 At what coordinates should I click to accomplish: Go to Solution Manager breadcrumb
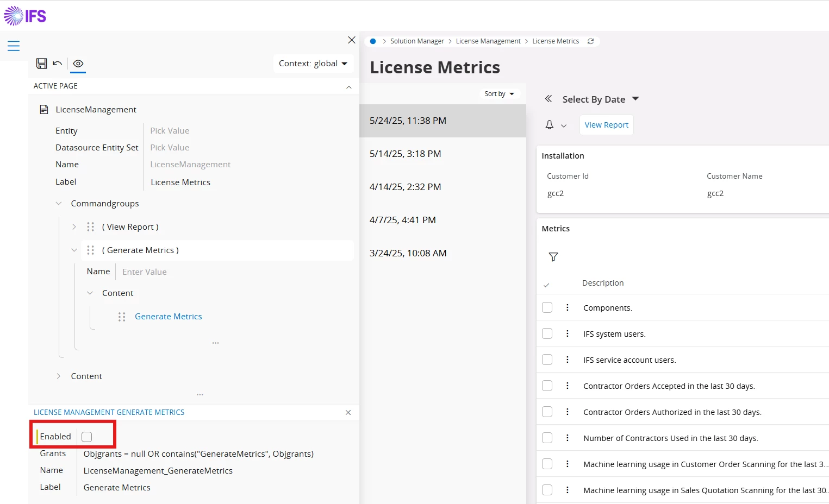(x=417, y=41)
